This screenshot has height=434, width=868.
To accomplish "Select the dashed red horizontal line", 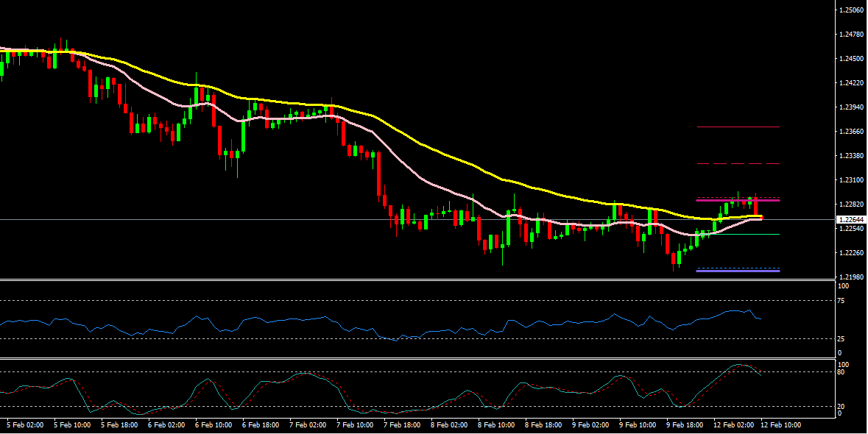I will [x=738, y=163].
